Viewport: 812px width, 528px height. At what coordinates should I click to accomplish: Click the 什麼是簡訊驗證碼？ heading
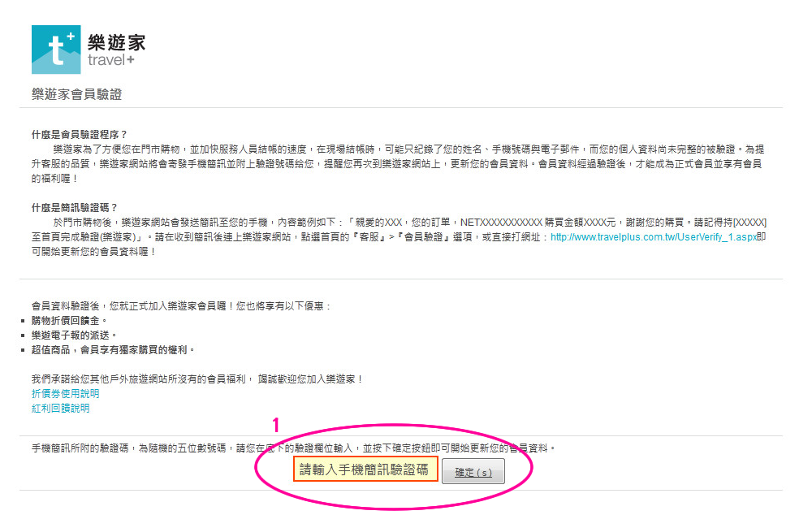[x=75, y=208]
